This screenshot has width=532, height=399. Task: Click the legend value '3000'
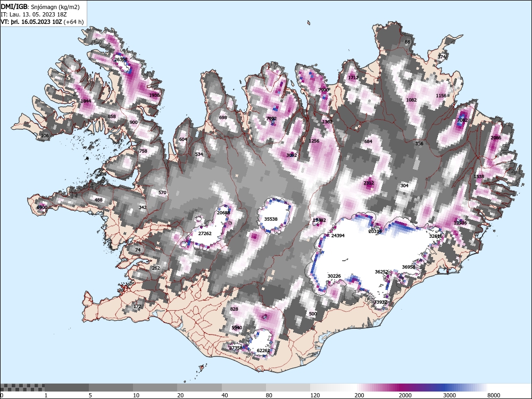coord(449,395)
